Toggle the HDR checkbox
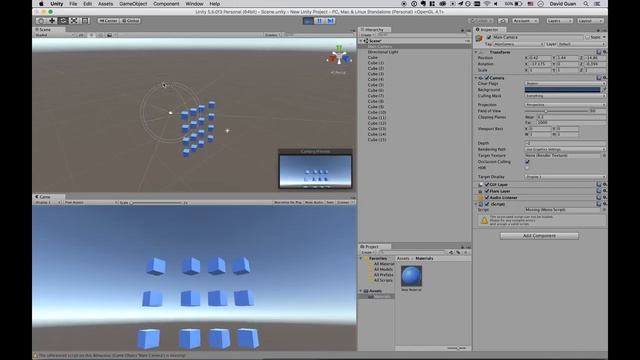Viewport: 640px width, 360px height. point(527,168)
